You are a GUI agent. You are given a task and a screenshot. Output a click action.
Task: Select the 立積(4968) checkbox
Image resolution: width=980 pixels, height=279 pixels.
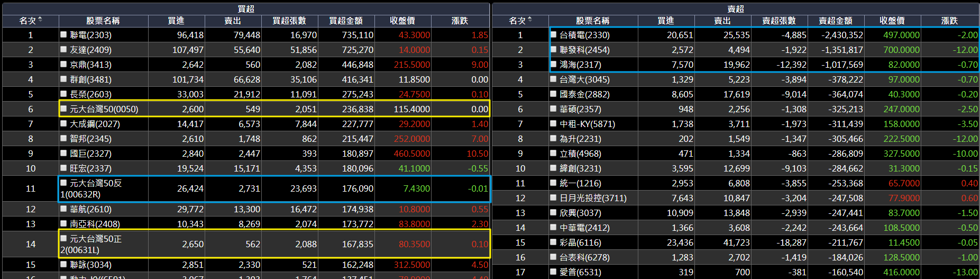553,153
